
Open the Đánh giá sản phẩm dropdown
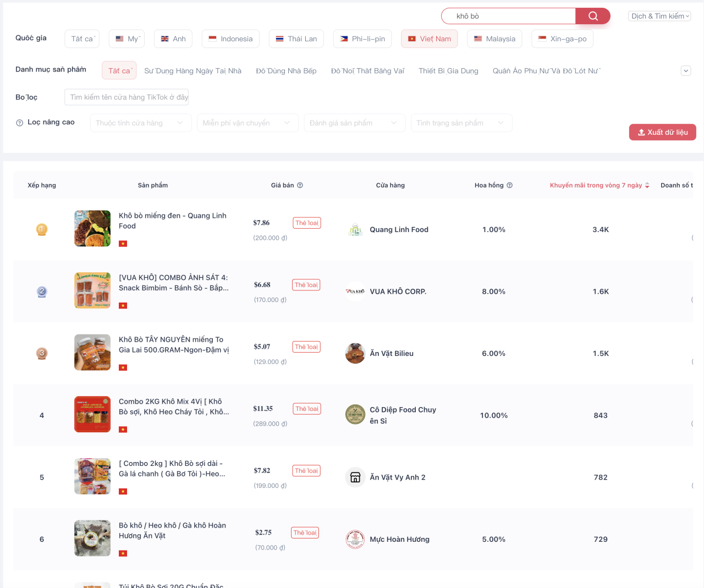(355, 123)
